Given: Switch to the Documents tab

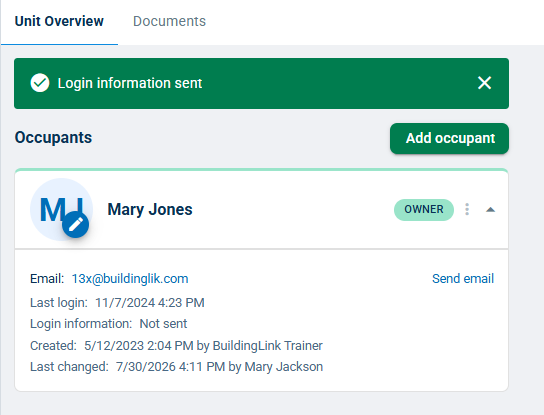Looking at the screenshot, I should point(169,21).
